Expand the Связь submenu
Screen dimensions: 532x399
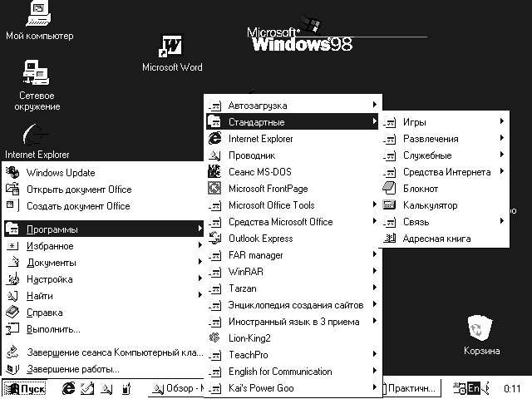click(x=444, y=222)
